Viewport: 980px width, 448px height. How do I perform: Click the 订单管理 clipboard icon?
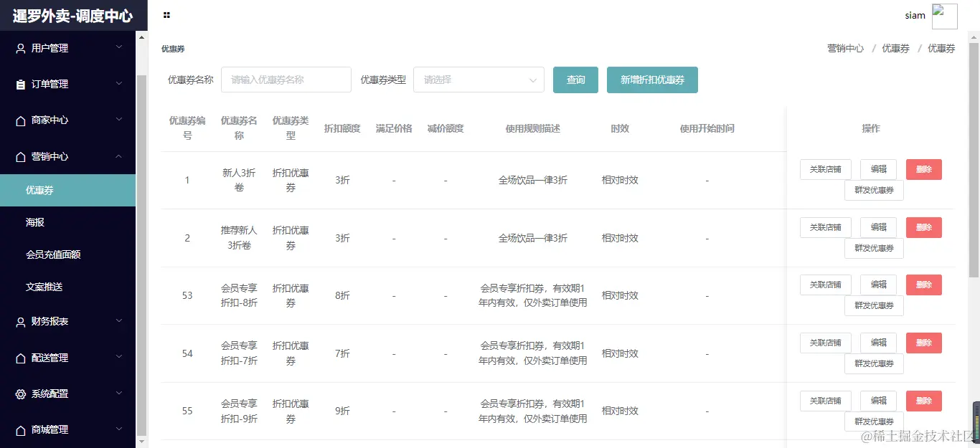(20, 84)
